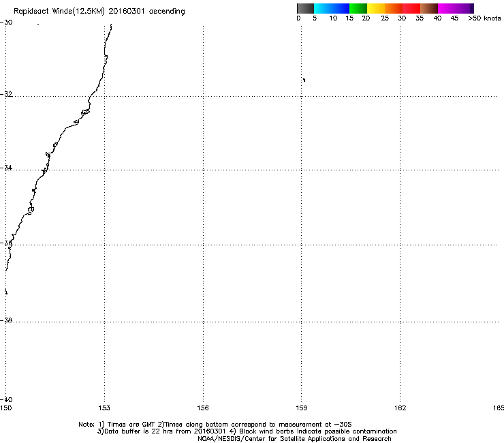The width and height of the screenshot is (504, 443).
Task: Click the -34 latitude axis label
Action: [6, 168]
